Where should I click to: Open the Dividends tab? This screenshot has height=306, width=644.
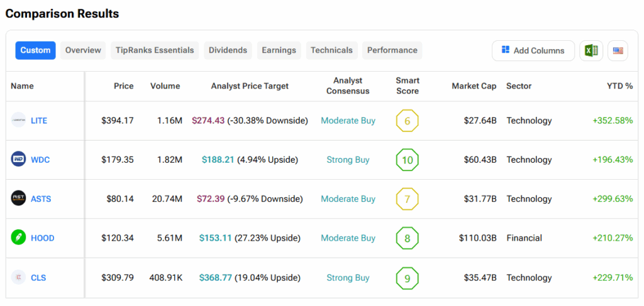(228, 50)
